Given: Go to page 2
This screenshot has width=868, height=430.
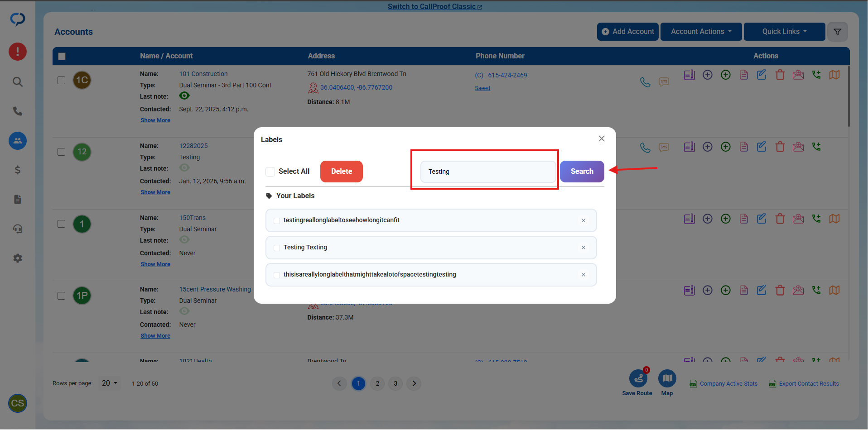Looking at the screenshot, I should click(377, 384).
